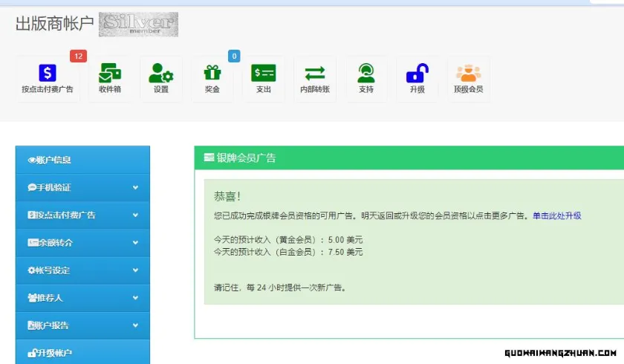Click the Silver member badge image
Screen dimensions: 624x364
tap(138, 25)
